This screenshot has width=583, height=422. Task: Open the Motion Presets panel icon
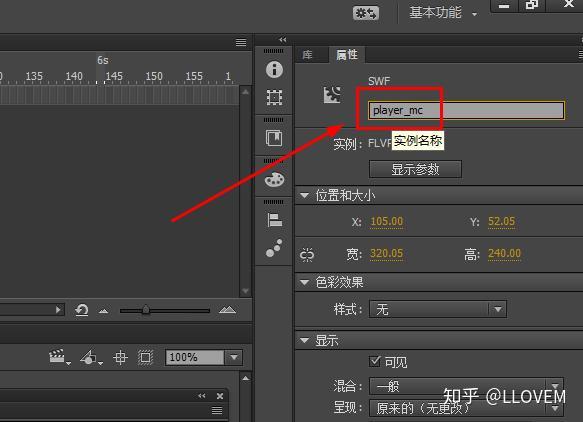point(274,248)
